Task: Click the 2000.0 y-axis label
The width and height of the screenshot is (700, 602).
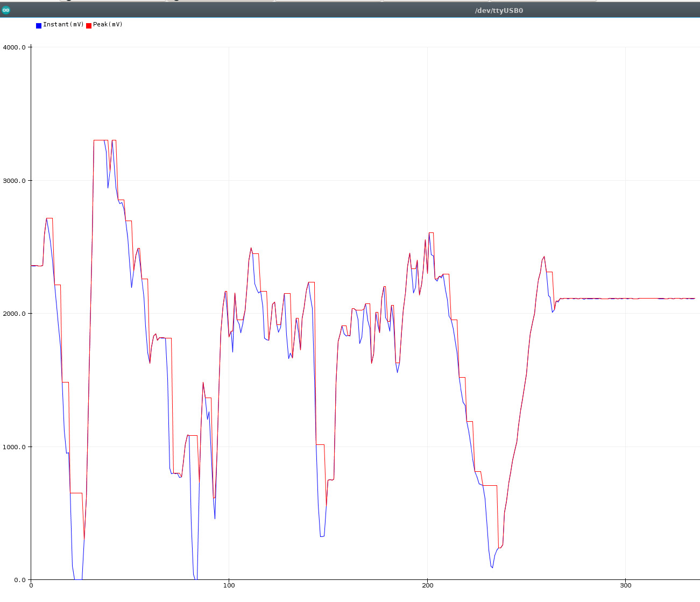Action: tap(14, 314)
